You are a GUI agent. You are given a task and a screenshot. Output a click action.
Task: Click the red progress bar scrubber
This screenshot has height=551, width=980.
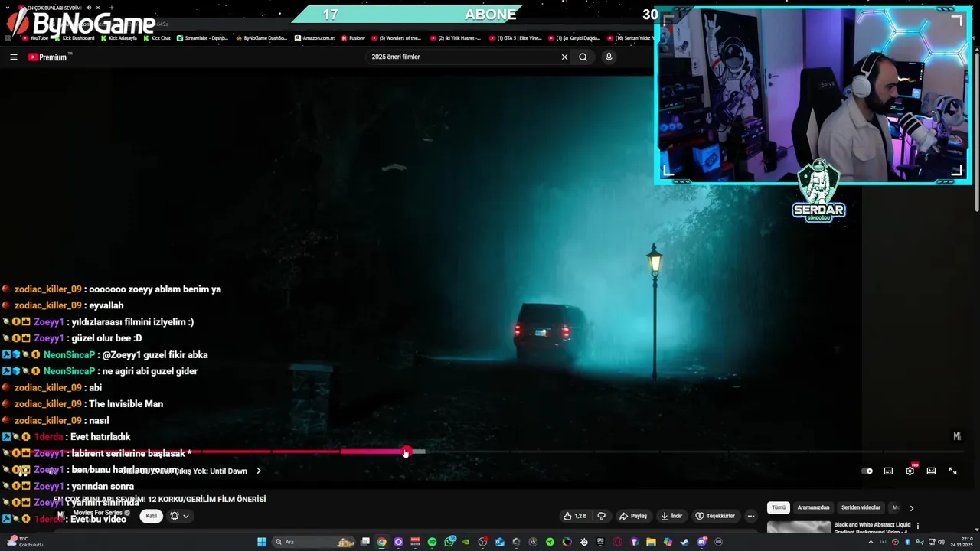(406, 452)
